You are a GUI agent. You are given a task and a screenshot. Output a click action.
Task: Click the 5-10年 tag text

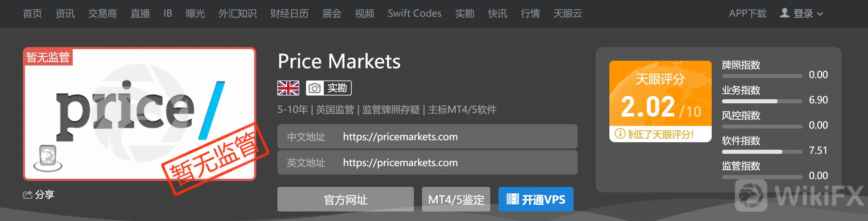click(293, 110)
